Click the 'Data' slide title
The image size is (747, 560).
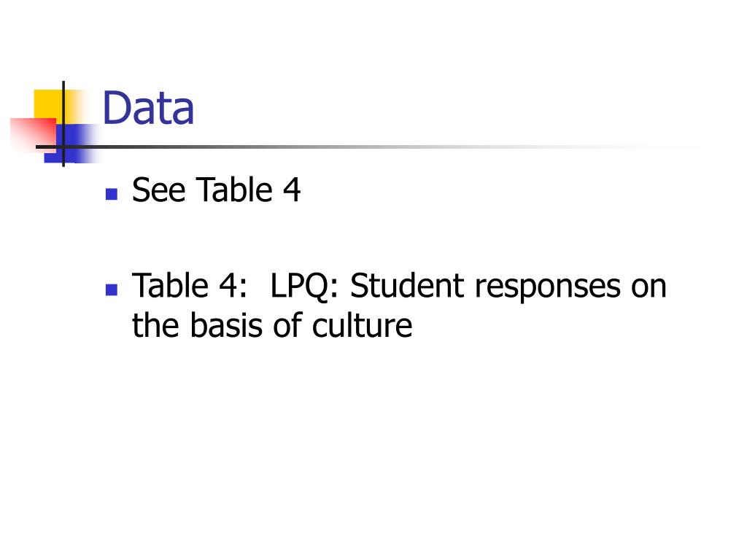click(148, 108)
